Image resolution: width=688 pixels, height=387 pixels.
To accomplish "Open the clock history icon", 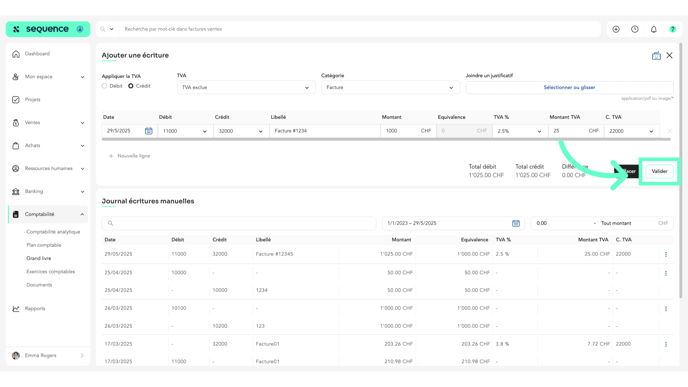I will 635,29.
